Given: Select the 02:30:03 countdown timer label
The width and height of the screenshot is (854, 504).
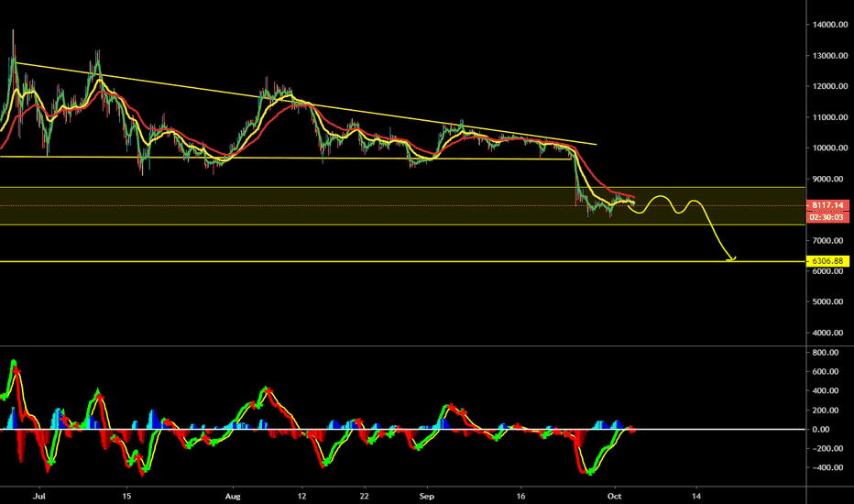Looking at the screenshot, I should point(827,217).
